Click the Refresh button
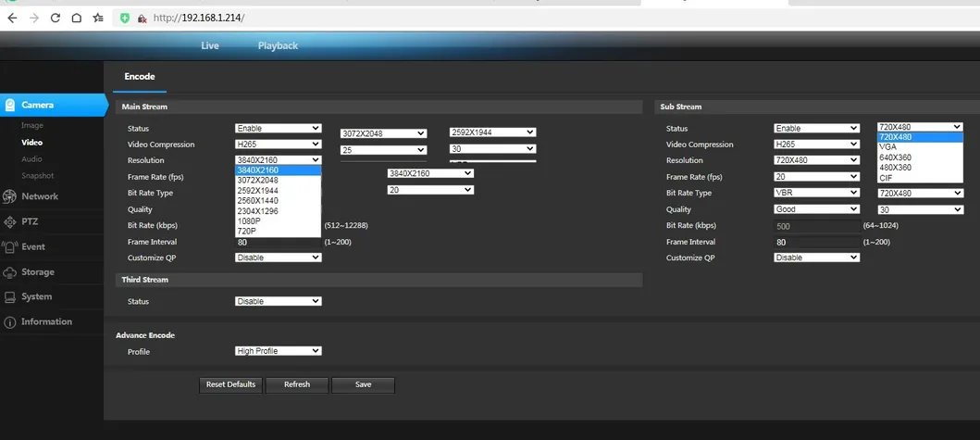Viewport: 980px width, 440px height. [x=297, y=385]
